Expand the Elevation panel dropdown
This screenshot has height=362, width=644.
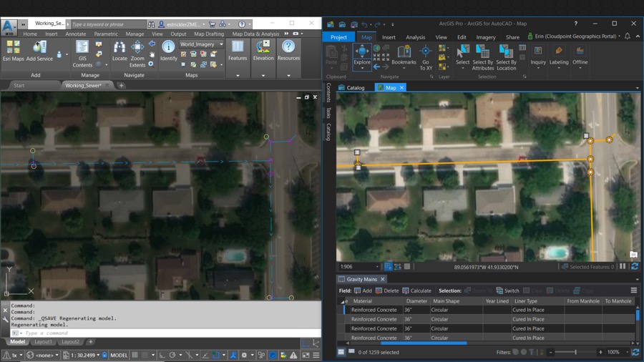coord(263,76)
